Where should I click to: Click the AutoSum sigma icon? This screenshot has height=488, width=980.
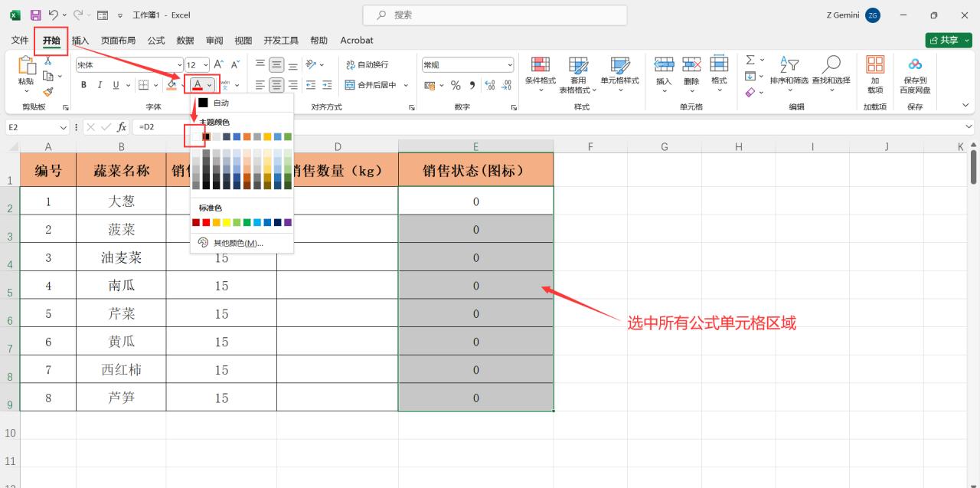[x=750, y=60]
